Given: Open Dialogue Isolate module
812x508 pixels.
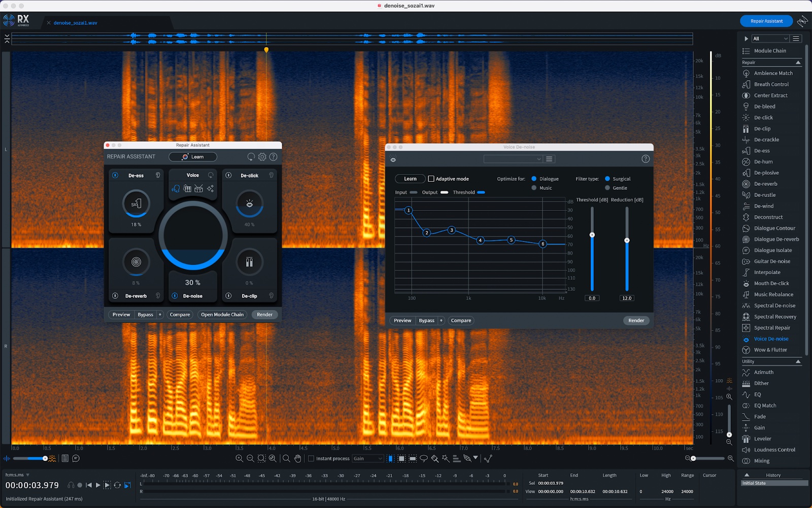Looking at the screenshot, I should point(772,250).
